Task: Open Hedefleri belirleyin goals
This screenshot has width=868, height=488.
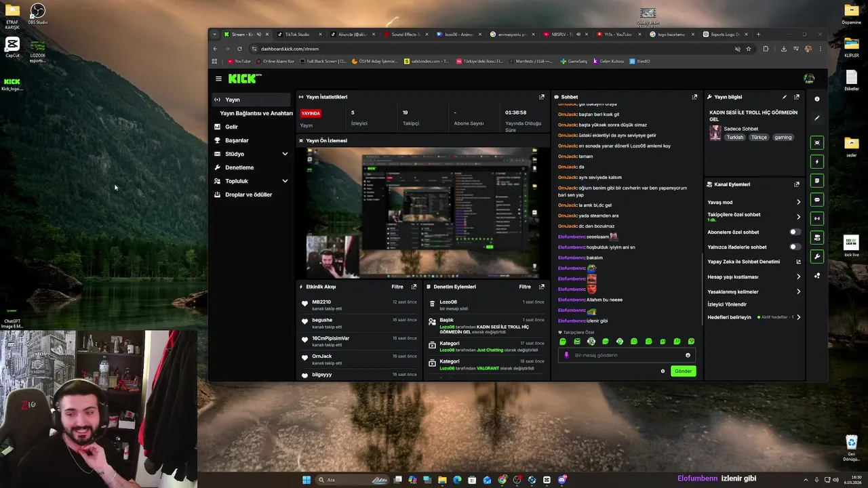Action: (x=754, y=317)
